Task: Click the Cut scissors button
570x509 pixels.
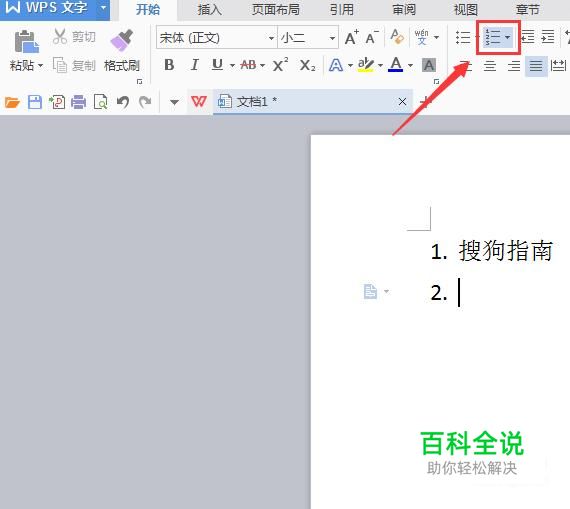Action: tap(74, 37)
